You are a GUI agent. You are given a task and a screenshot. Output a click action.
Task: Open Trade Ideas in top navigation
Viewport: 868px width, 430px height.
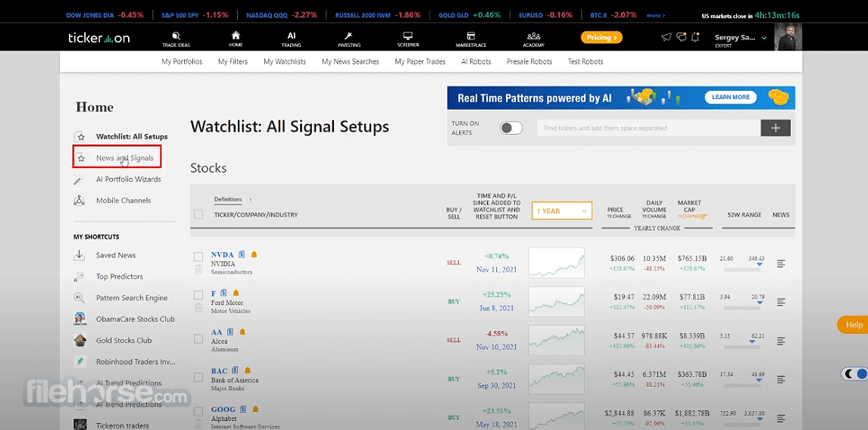[176, 39]
